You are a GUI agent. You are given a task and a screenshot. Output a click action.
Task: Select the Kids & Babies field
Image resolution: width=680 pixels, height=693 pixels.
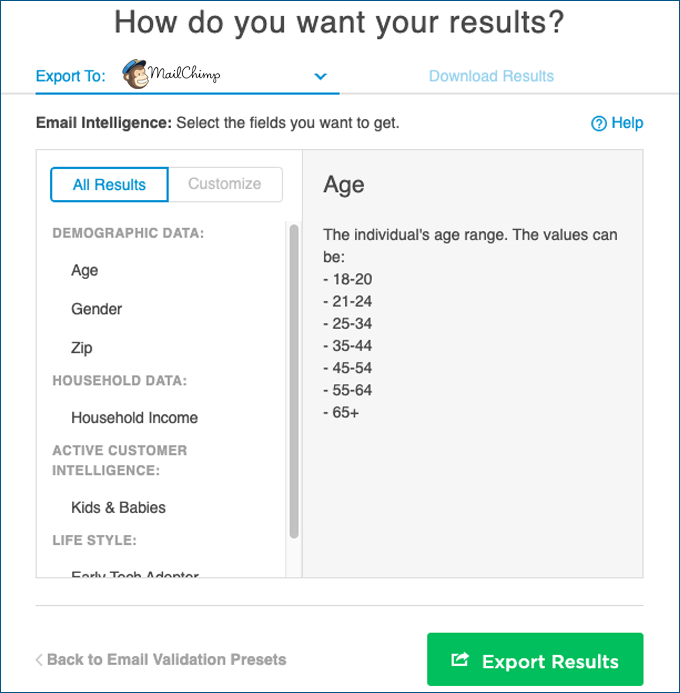118,508
